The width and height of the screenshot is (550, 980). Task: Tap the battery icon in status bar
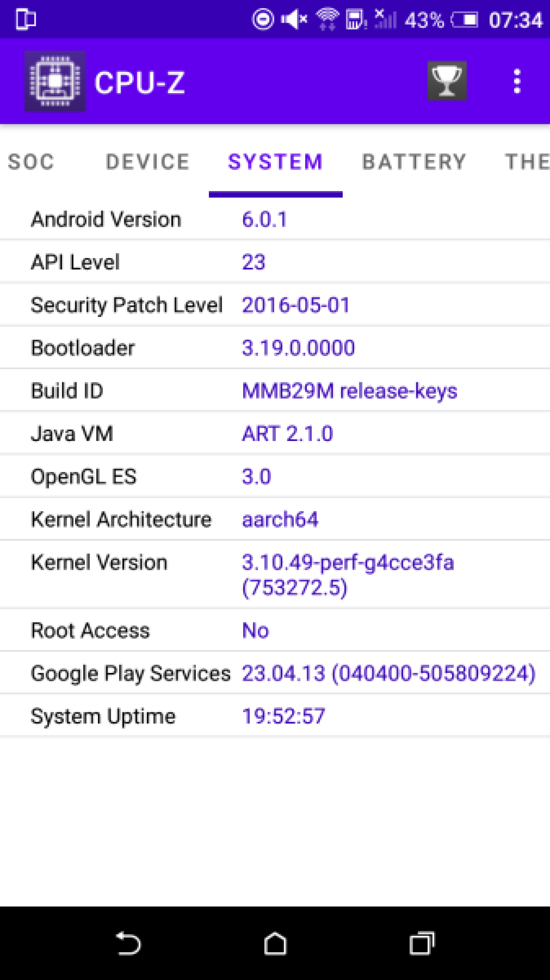click(464, 20)
